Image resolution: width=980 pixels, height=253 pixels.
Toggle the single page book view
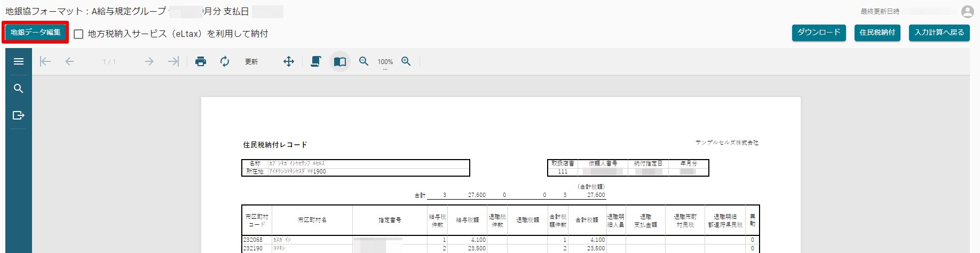[x=340, y=61]
